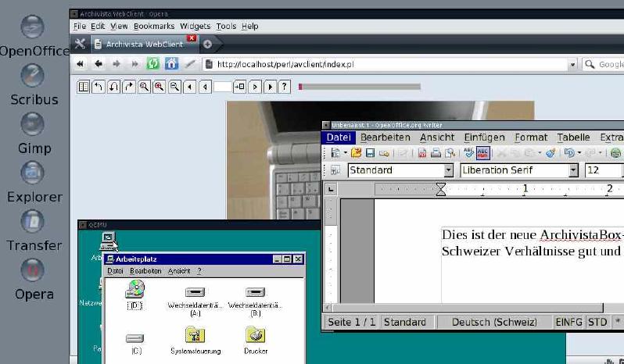Click Archivista zoom fit magnifier
The height and width of the screenshot is (364, 624).
144,87
